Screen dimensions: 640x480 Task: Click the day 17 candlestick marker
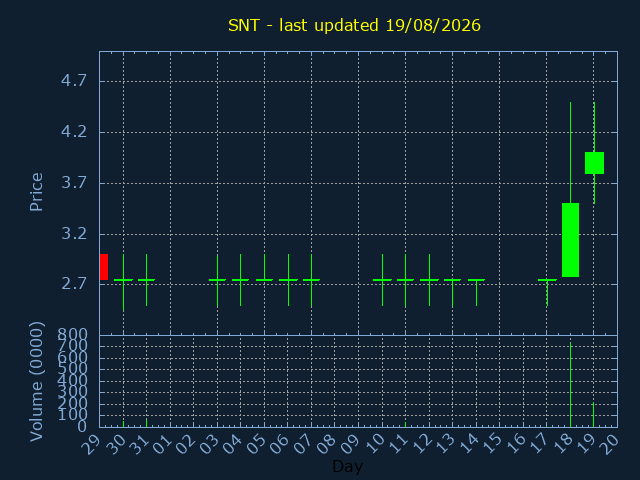tap(547, 292)
